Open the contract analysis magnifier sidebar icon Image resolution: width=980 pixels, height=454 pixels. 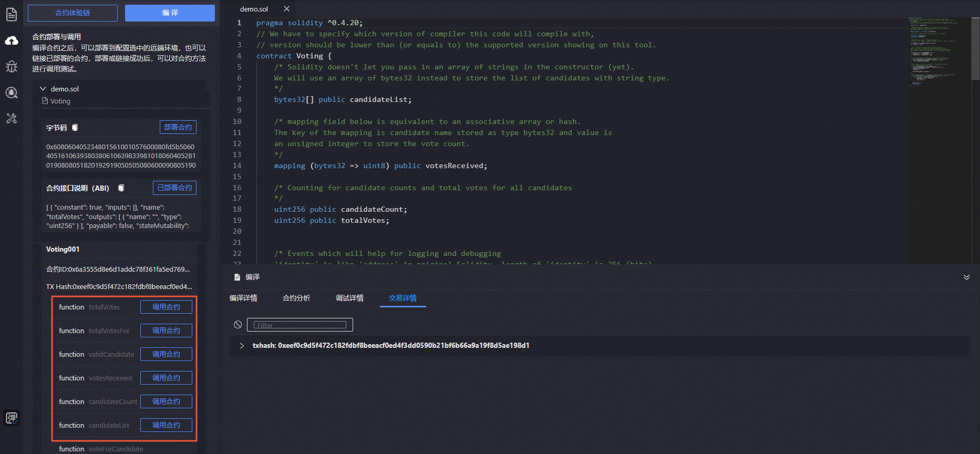tap(12, 92)
